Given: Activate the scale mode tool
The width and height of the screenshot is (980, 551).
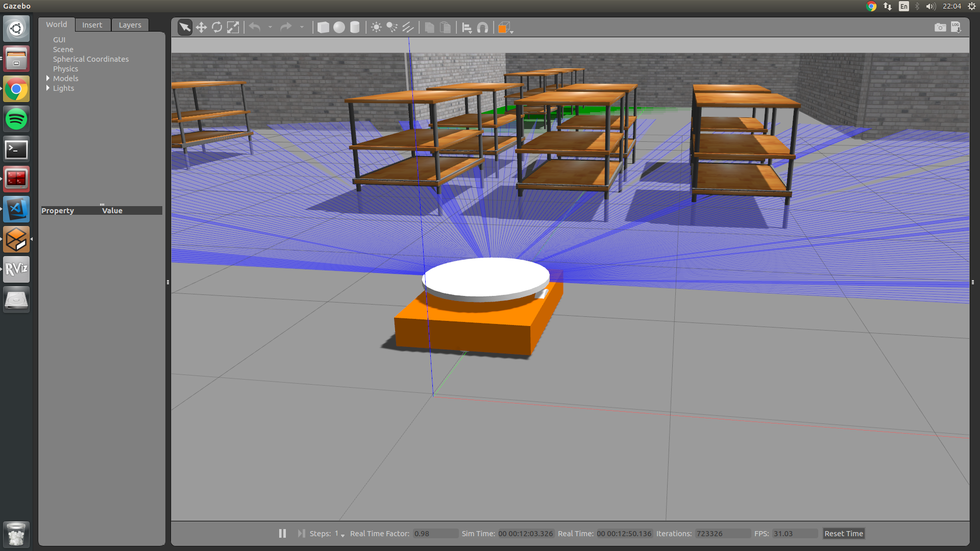Looking at the screenshot, I should coord(233,28).
